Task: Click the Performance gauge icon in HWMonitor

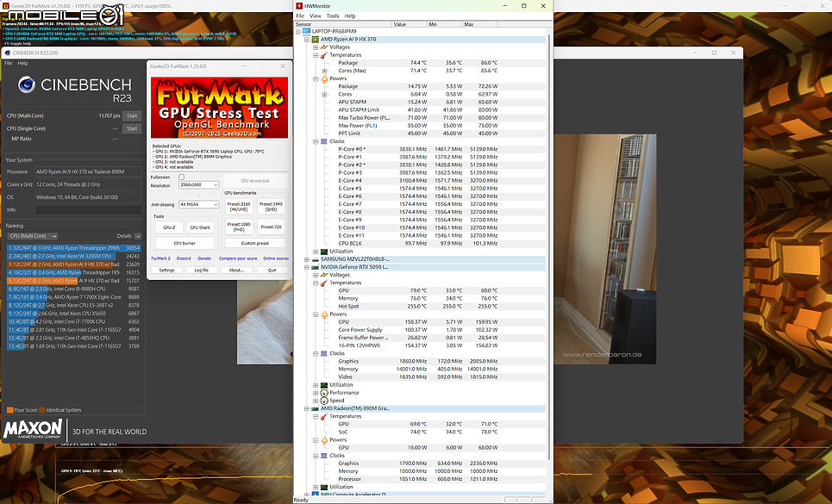Action: click(x=323, y=393)
